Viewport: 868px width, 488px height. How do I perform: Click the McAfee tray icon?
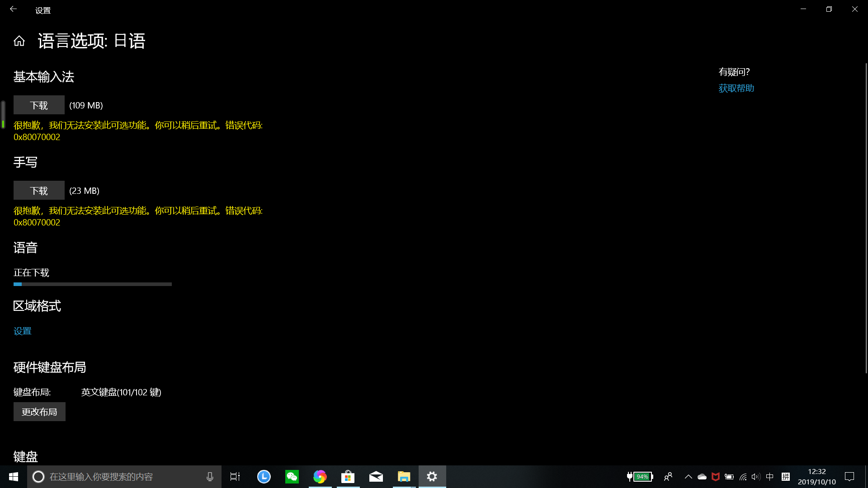[x=715, y=477]
